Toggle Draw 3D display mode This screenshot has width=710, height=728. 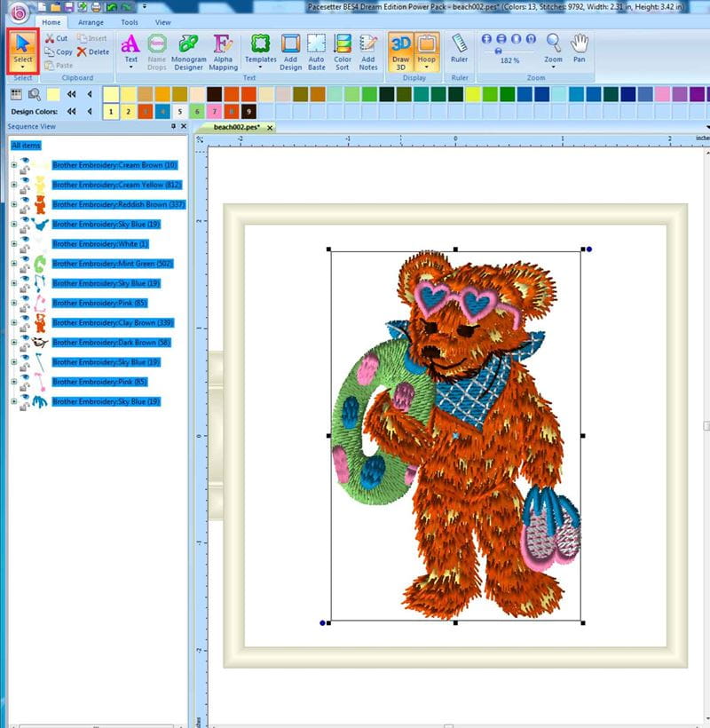point(400,52)
